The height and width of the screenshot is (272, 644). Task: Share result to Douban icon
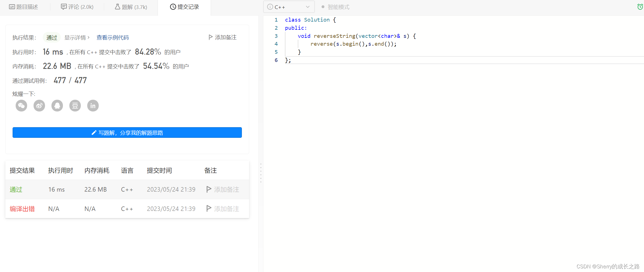pyautogui.click(x=75, y=106)
